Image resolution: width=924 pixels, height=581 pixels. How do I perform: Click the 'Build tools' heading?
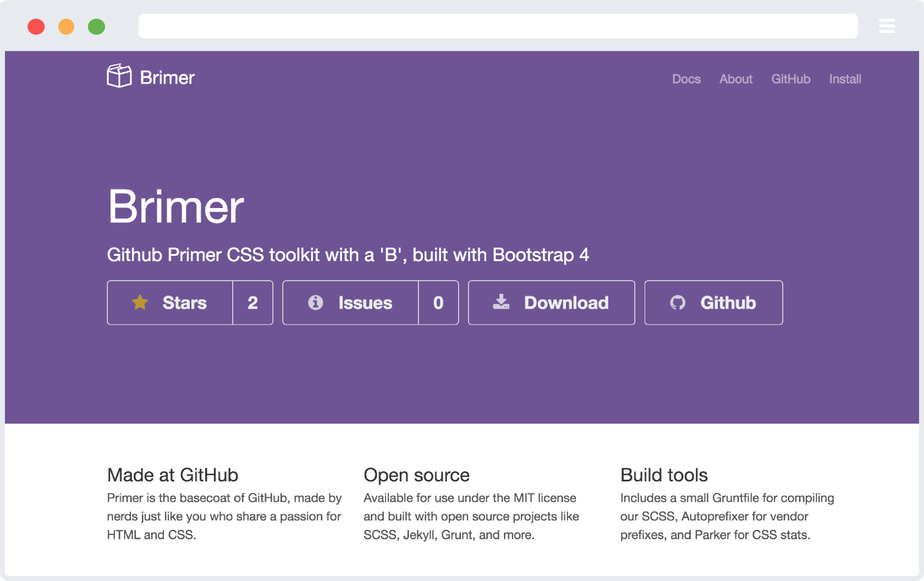click(x=664, y=475)
